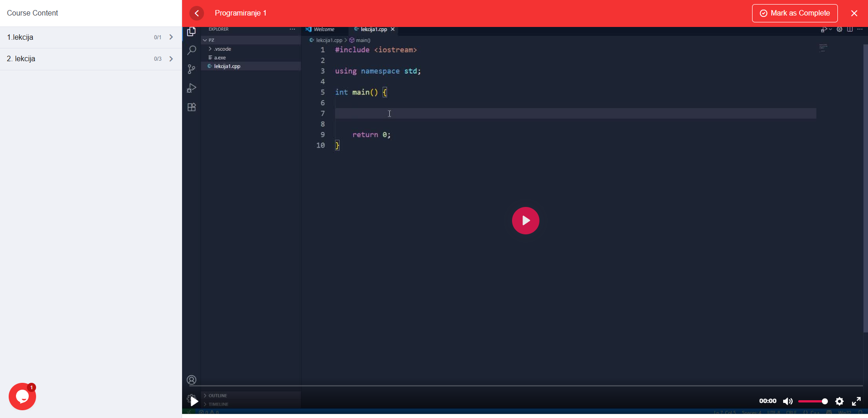Expand the 2. lekcija section
The height and width of the screenshot is (418, 868).
coord(171,59)
